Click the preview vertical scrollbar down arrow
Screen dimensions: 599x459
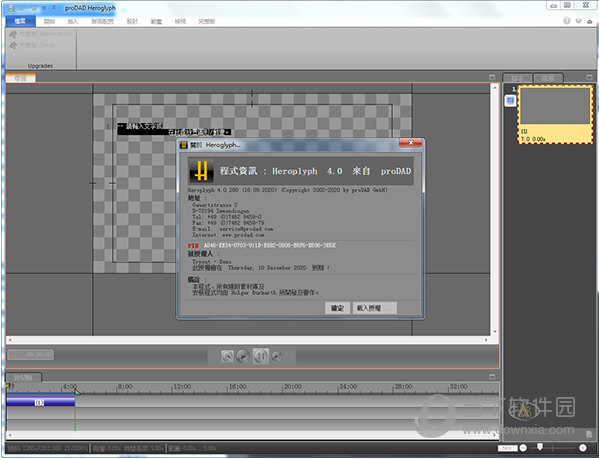click(495, 332)
